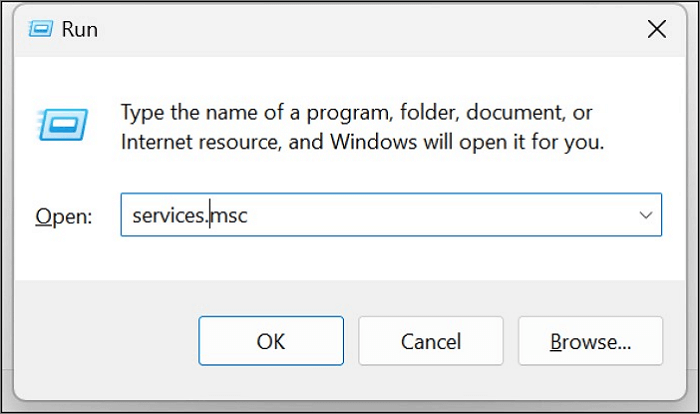This screenshot has width=700, height=414.
Task: Close the Run dialog with X
Action: point(656,29)
